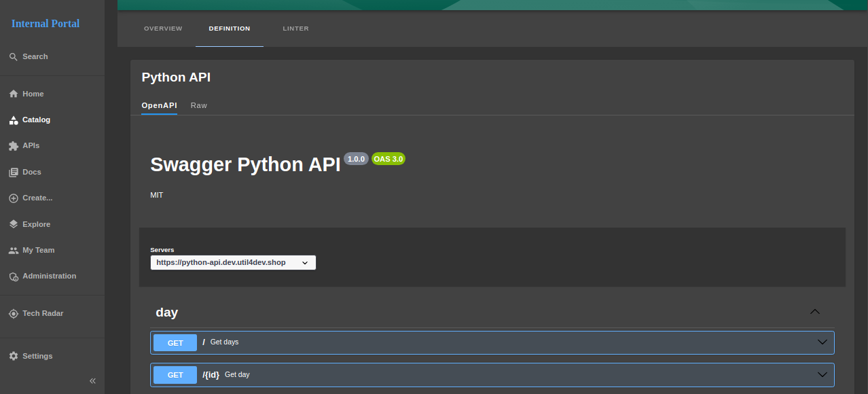Select the Raw view tab
Screen dimensions: 868x394
pos(198,106)
